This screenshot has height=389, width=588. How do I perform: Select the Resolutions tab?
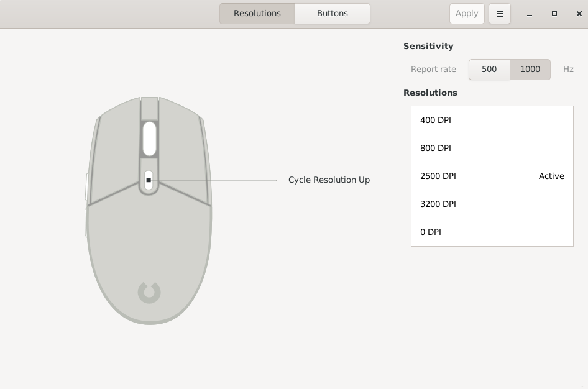[x=257, y=14]
